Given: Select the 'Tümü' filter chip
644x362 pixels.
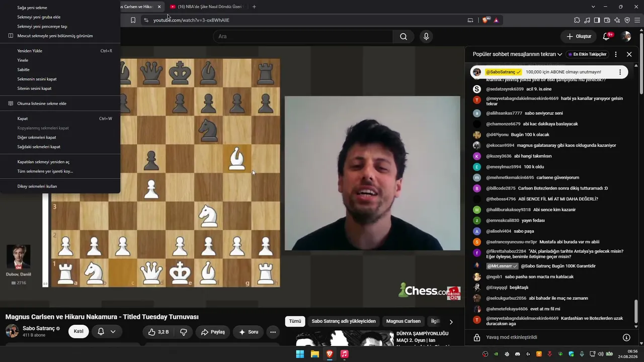Looking at the screenshot, I should 295,321.
